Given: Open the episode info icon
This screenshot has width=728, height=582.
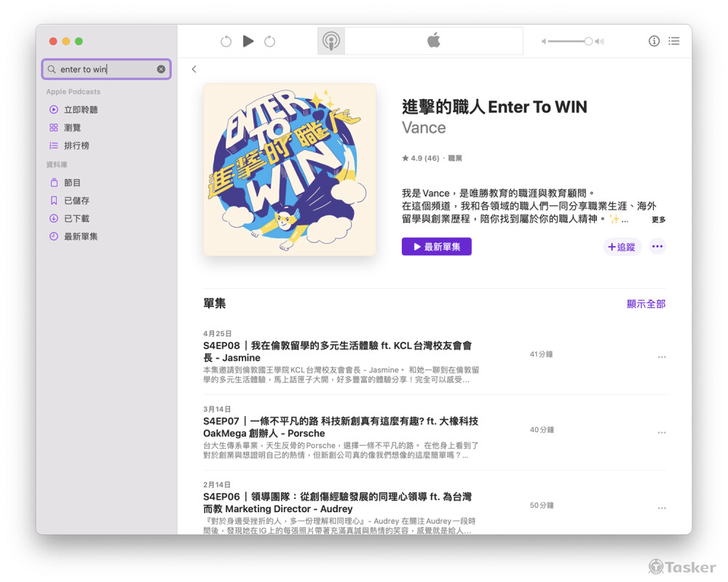Looking at the screenshot, I should tap(654, 41).
